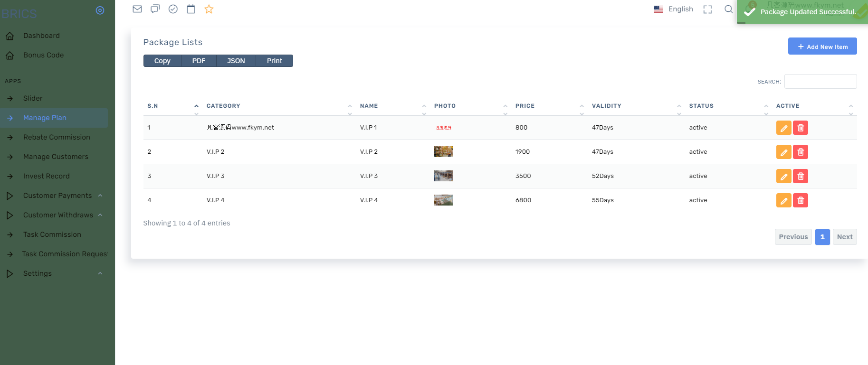The height and width of the screenshot is (365, 868).
Task: Click the package search input field
Action: tap(820, 82)
